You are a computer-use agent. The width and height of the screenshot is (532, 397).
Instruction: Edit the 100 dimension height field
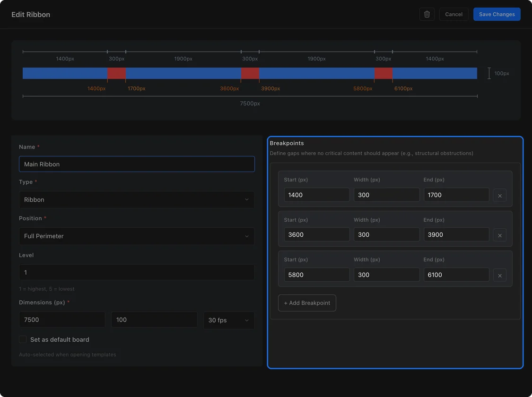tap(154, 319)
